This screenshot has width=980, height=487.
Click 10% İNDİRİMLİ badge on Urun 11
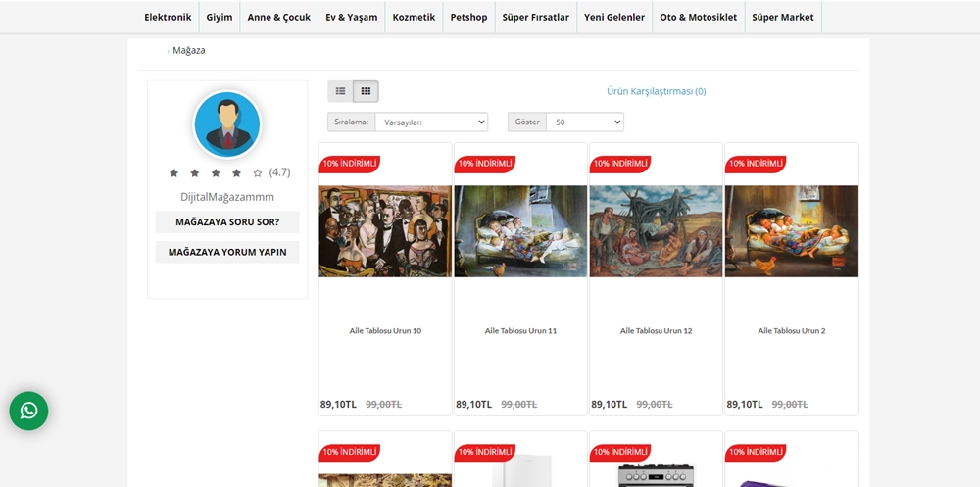click(485, 164)
